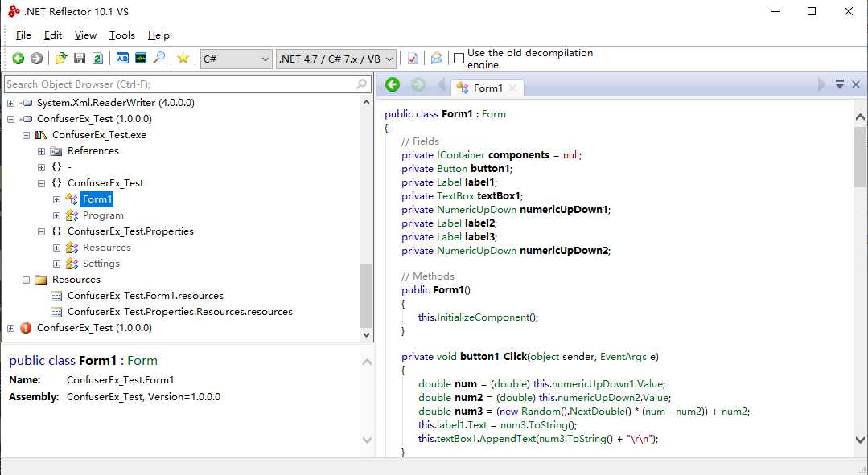The width and height of the screenshot is (868, 475).
Task: Expand the "-" namespace node
Action: 41,167
